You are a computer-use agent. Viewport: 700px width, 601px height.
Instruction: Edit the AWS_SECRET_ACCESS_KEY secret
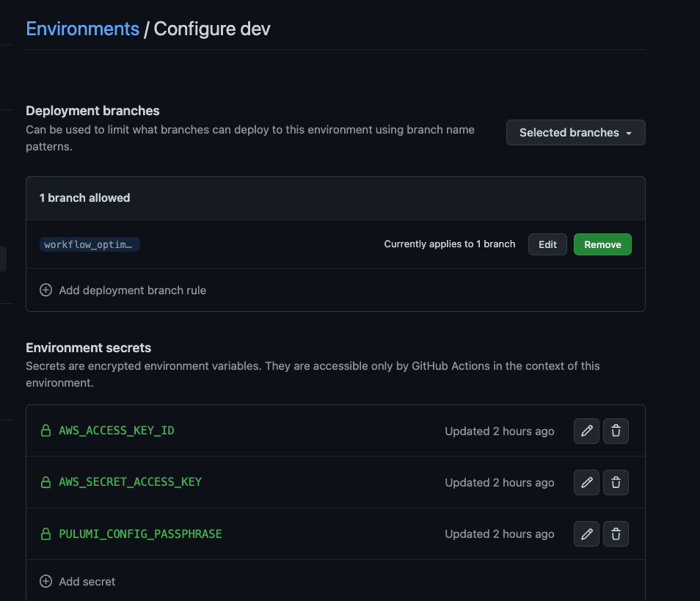[586, 482]
